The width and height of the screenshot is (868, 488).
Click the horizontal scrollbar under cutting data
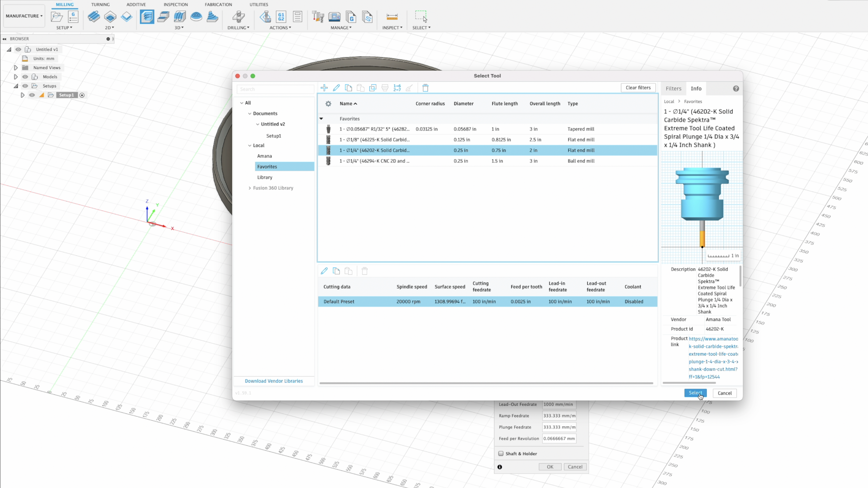[486, 383]
